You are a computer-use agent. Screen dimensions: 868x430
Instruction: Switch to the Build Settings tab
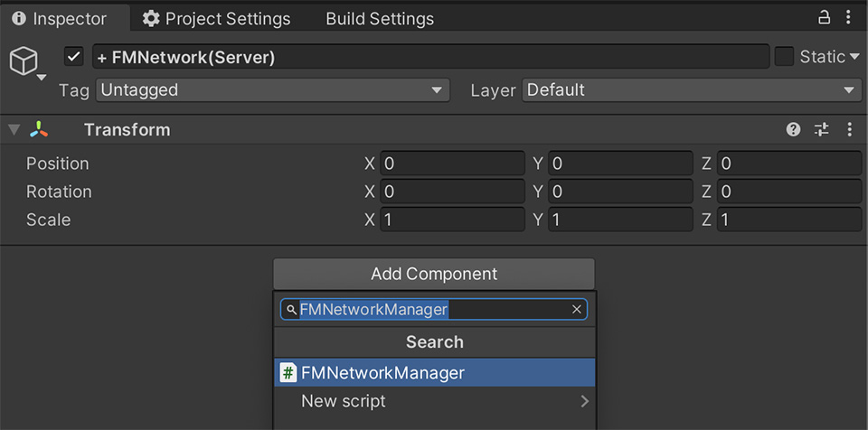[380, 19]
